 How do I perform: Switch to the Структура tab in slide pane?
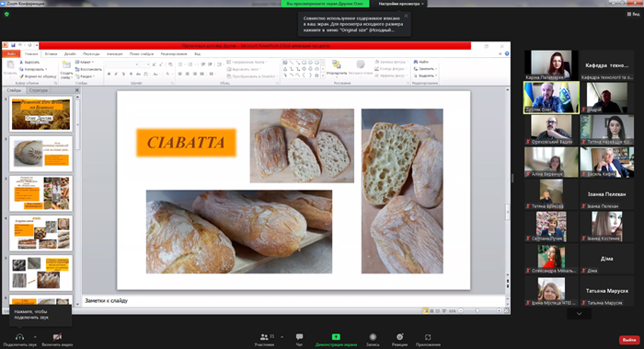tap(39, 90)
